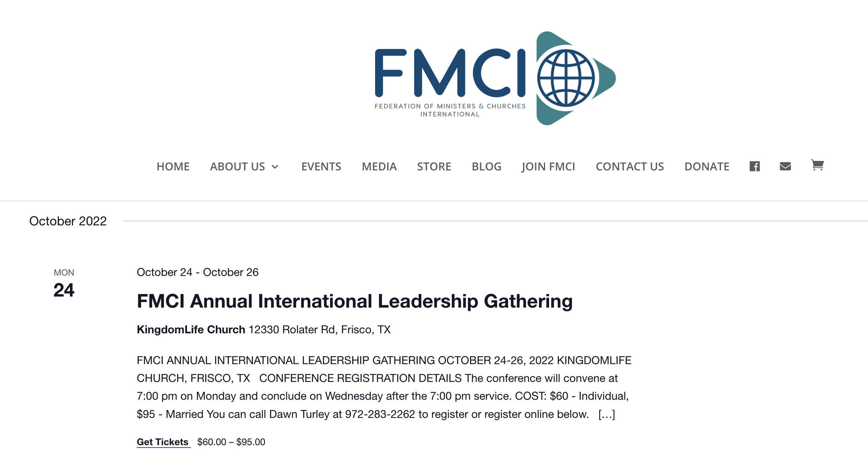Click the October 24 date block
This screenshot has width=868, height=461.
coord(64,282)
